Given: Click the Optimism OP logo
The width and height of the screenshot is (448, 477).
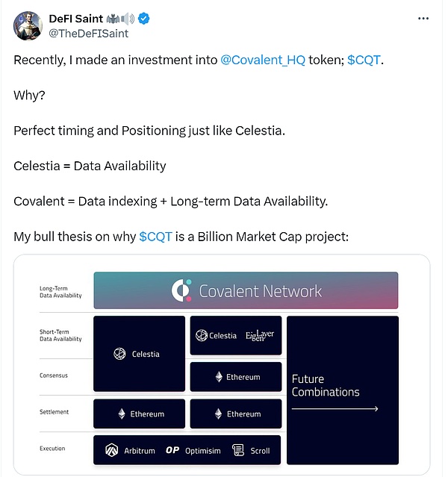Looking at the screenshot, I should click(172, 450).
